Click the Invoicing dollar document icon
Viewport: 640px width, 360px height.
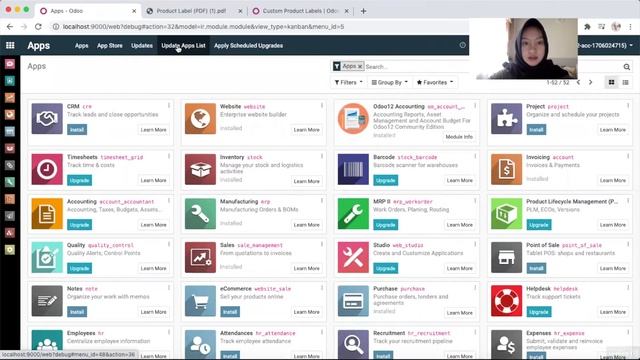pos(506,169)
